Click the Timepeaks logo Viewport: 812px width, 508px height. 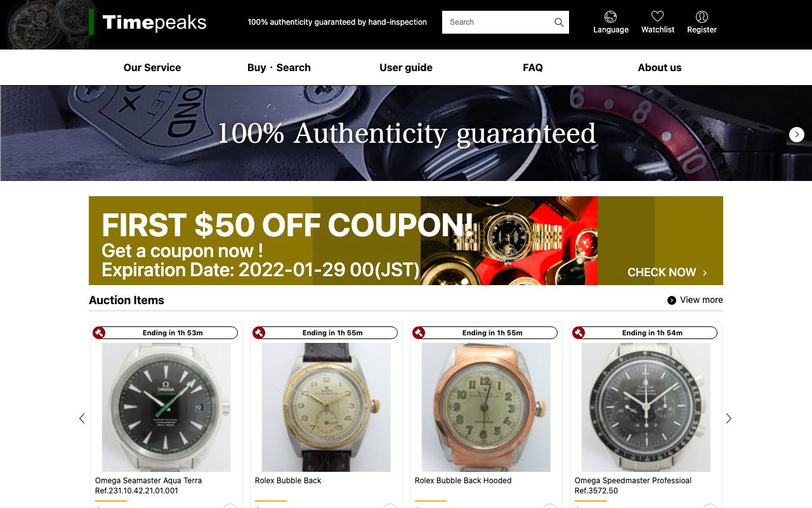coord(148,22)
